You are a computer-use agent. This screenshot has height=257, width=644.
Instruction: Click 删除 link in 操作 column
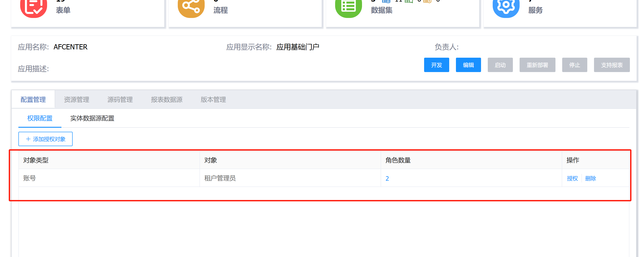(x=590, y=178)
